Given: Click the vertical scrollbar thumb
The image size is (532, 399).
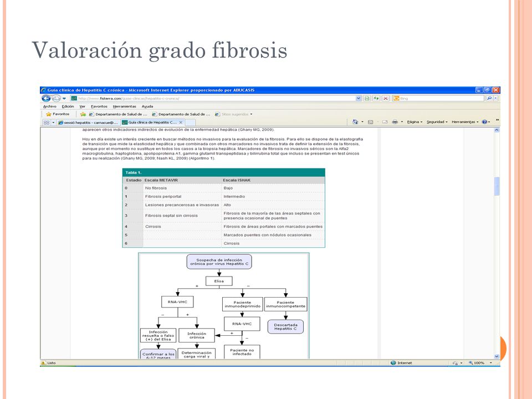Looking at the screenshot, I should [497, 186].
